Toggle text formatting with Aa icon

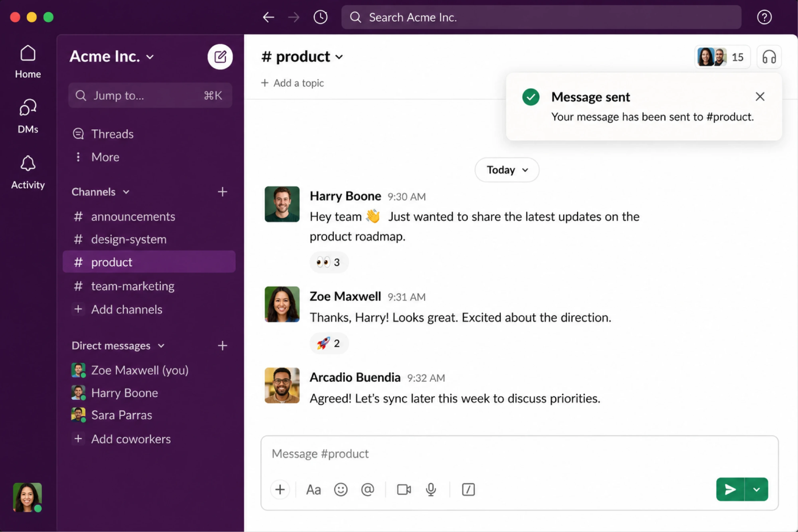click(x=313, y=490)
